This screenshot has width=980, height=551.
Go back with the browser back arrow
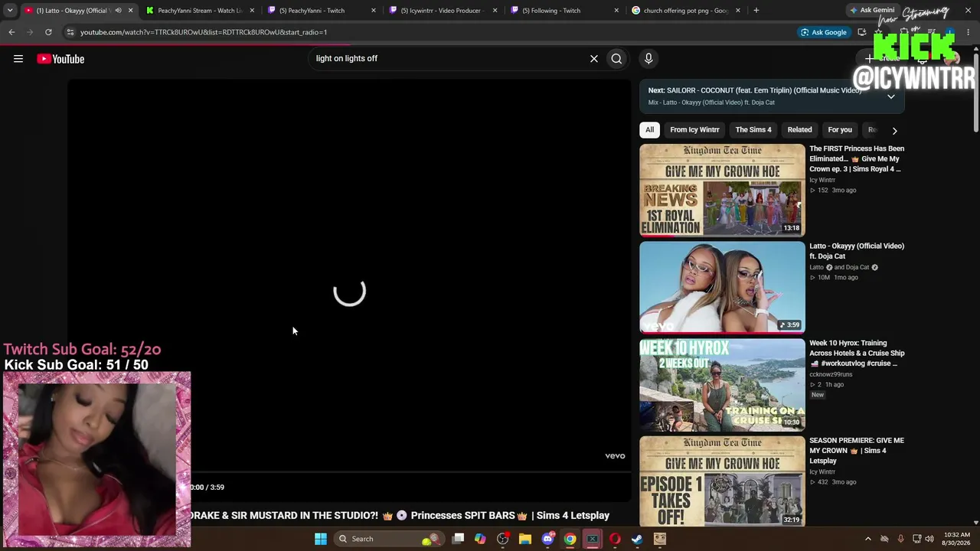11,32
